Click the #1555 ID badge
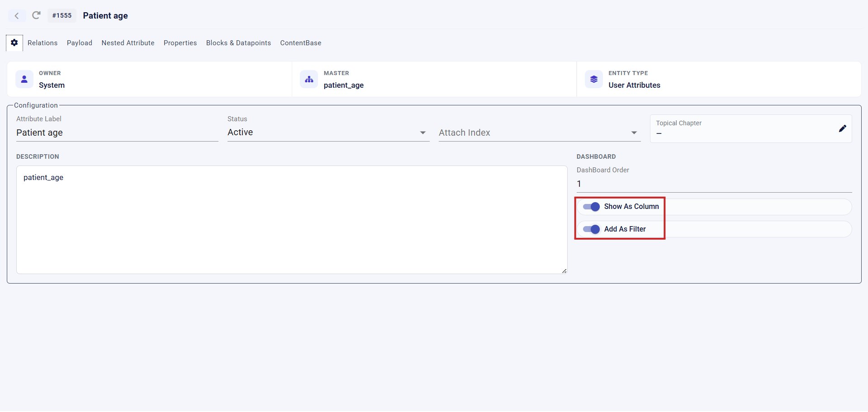Screen dimensions: 868x412 62,15
